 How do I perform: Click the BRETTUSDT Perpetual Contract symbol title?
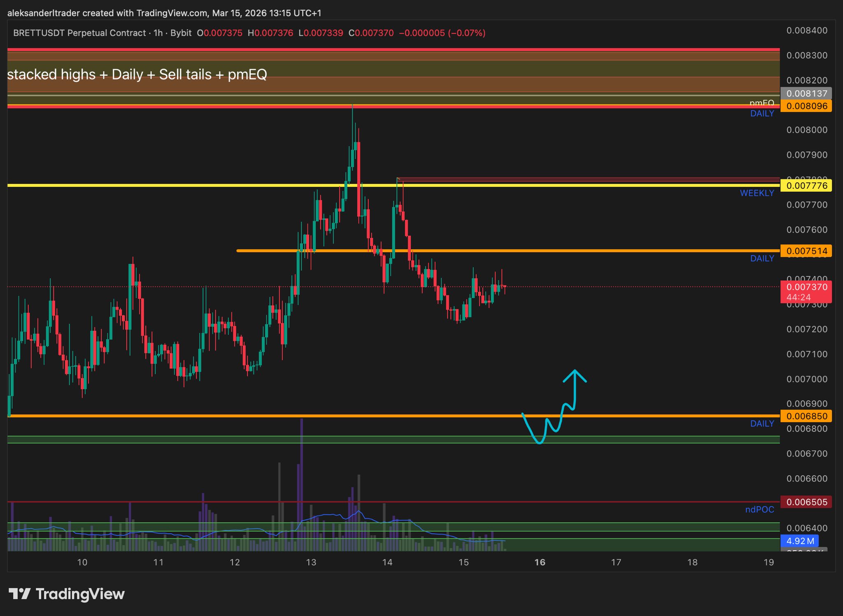pyautogui.click(x=79, y=33)
